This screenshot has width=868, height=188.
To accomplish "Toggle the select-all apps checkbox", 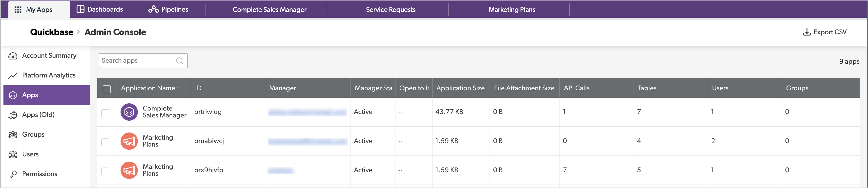I will tap(106, 89).
